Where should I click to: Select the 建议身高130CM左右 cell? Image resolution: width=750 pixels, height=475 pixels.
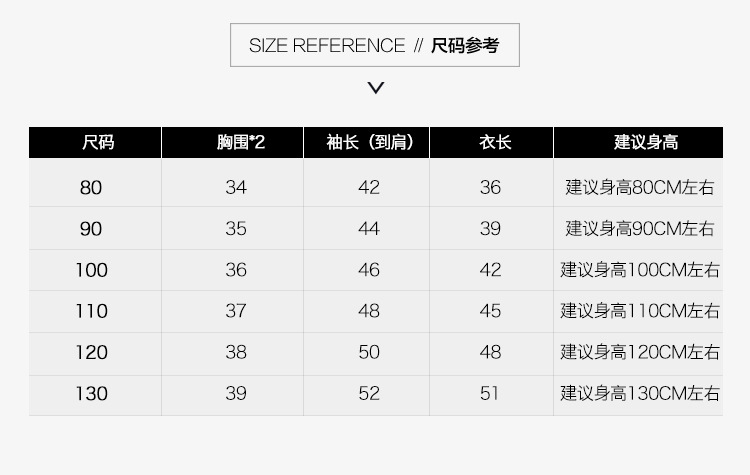click(x=640, y=393)
